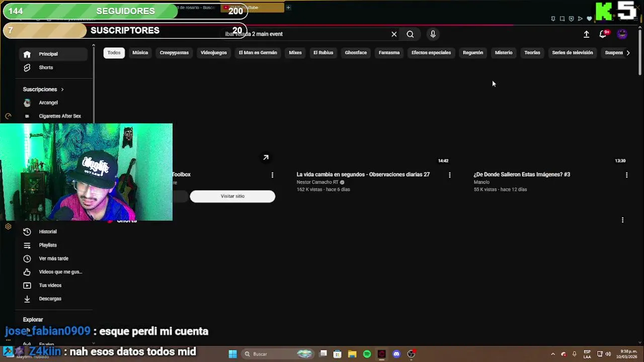Click the upload/create arrow icon

pos(586,34)
